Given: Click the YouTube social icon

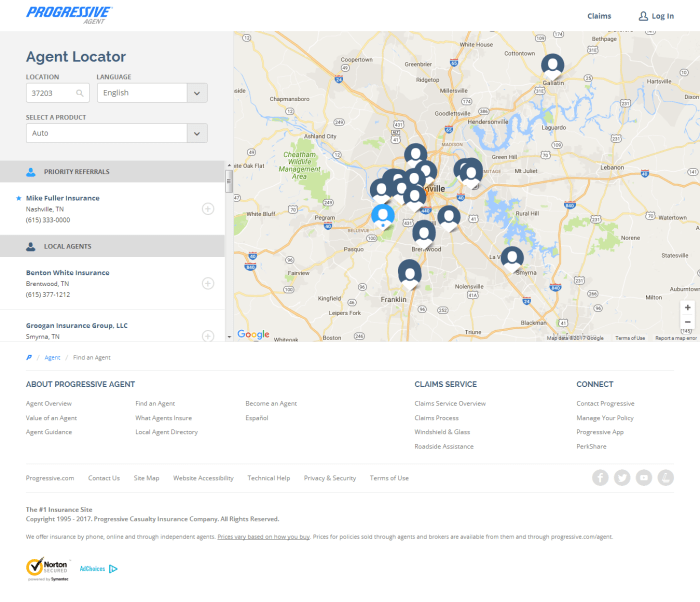Looking at the screenshot, I should 644,477.
